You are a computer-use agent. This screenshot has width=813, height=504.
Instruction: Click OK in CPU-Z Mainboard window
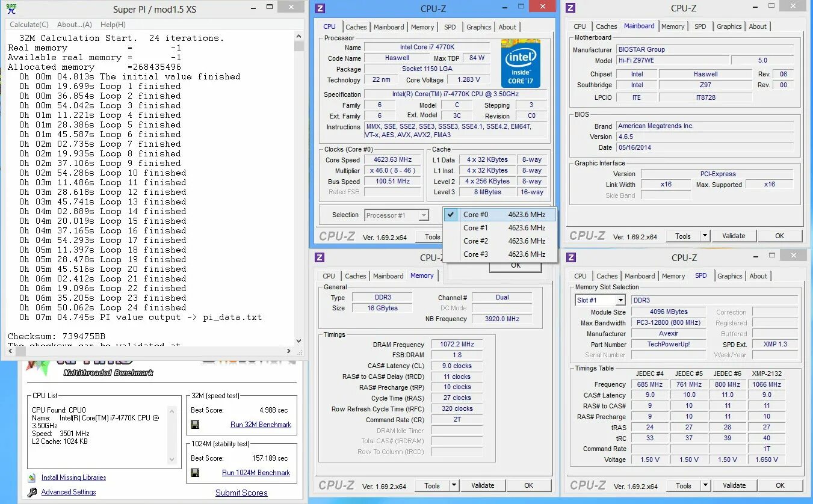click(780, 236)
